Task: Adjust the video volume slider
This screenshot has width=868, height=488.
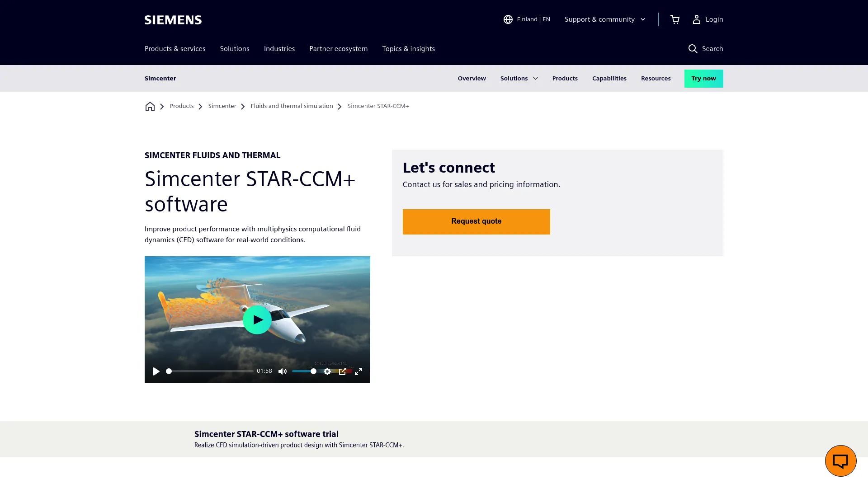Action: point(304,371)
